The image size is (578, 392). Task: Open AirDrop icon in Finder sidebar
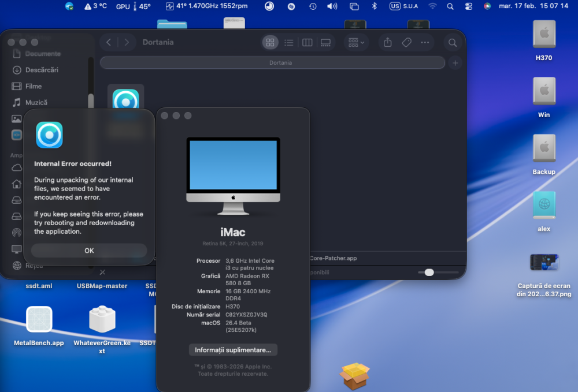pos(17,233)
